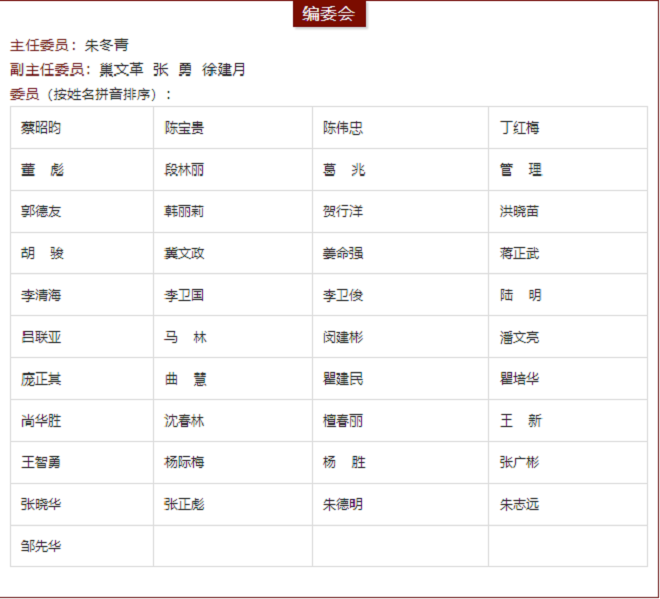Viewport: 660px width, 599px height.
Task: Click the cell 曲 慧
Action: (x=233, y=379)
